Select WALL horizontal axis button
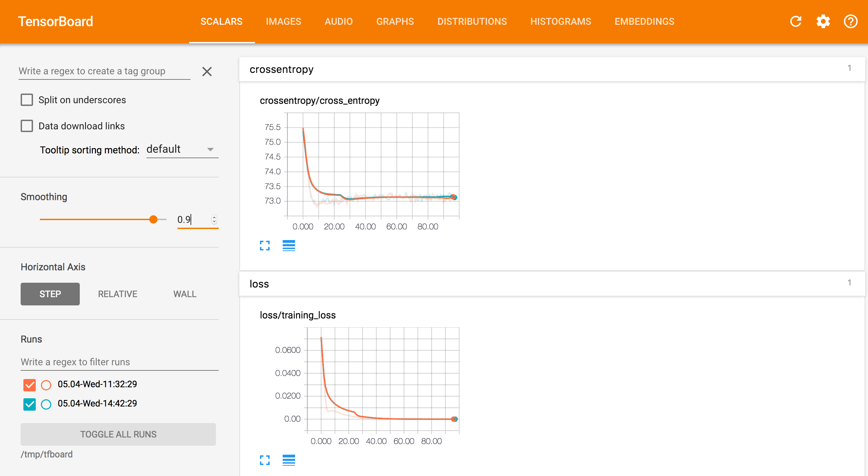This screenshot has height=476, width=868. tap(185, 294)
